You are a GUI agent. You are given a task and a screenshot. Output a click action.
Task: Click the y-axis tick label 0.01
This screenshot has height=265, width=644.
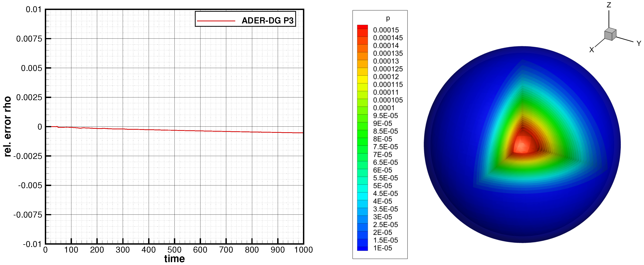34,9
